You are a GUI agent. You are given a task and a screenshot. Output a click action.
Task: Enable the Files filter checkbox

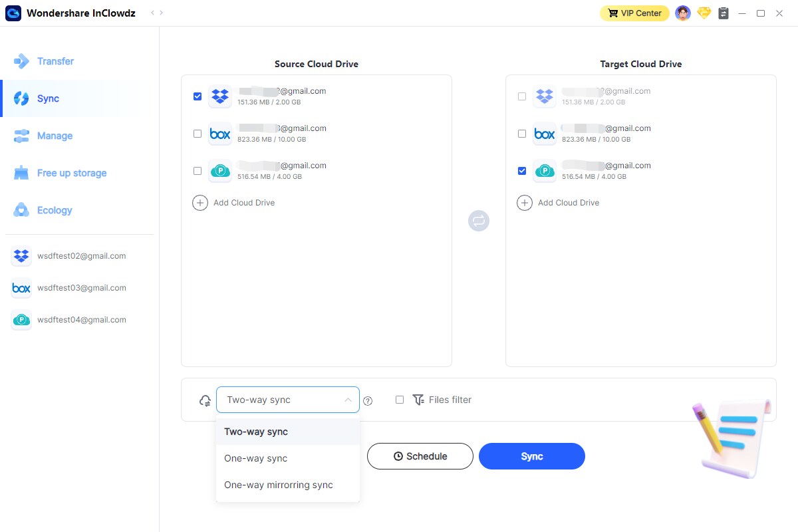[399, 400]
